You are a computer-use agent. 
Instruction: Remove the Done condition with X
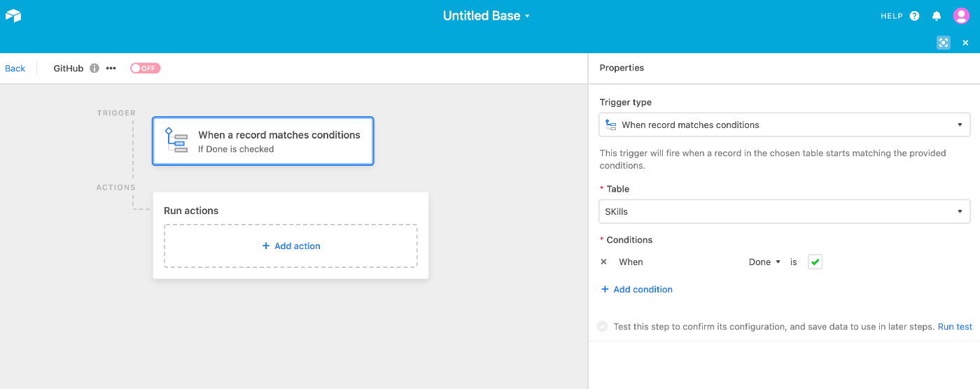pos(603,262)
